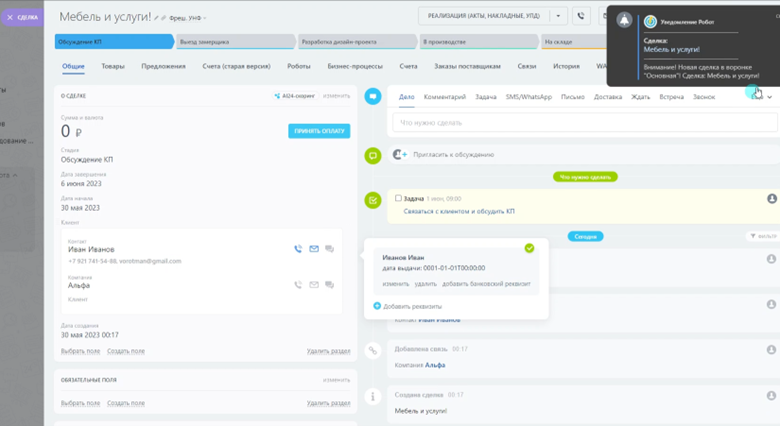
Task: Open the Реализация dropdown arrow
Action: 558,16
